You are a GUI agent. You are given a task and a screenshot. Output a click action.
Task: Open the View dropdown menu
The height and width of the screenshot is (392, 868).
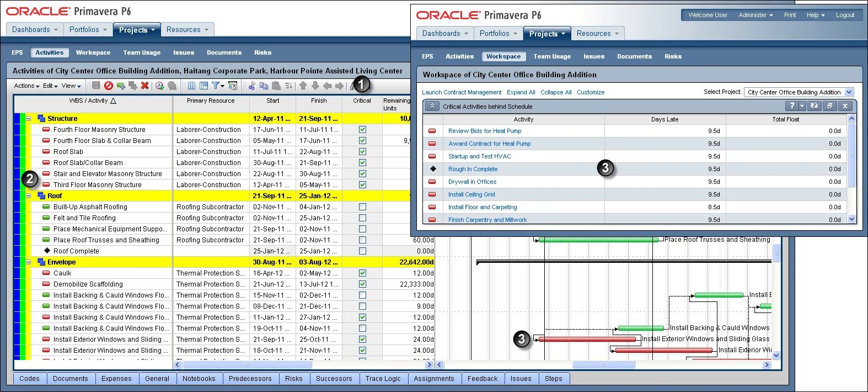[71, 86]
